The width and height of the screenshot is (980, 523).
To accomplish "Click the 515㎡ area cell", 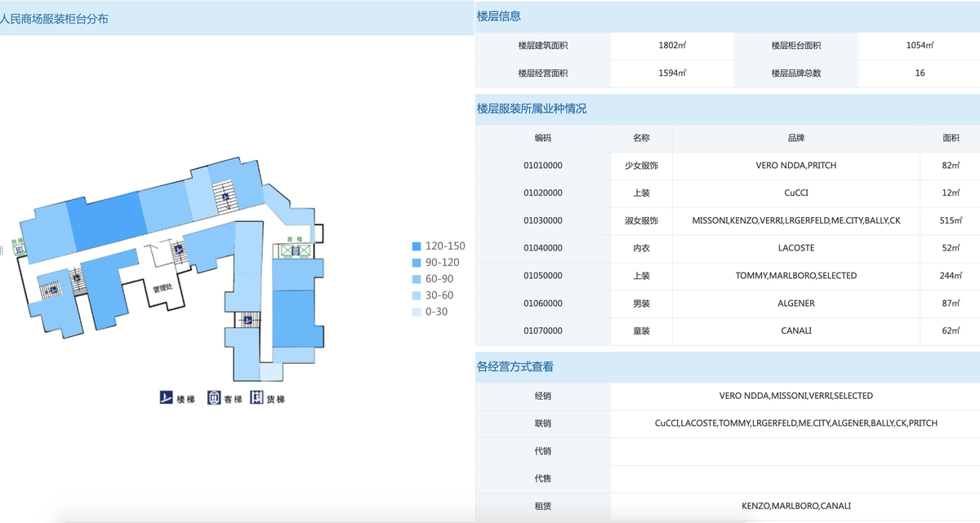I will [x=951, y=220].
